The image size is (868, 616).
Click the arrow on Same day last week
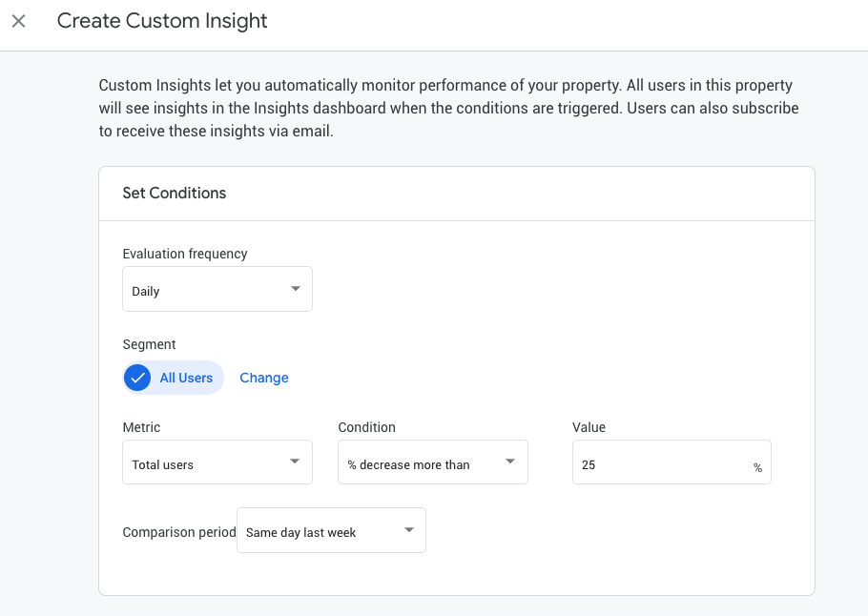(x=408, y=530)
